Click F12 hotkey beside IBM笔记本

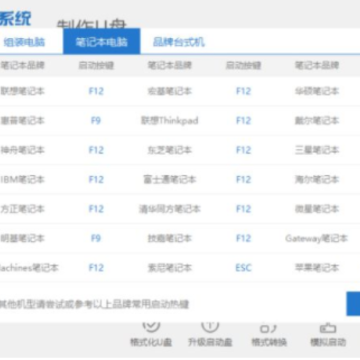(96, 179)
